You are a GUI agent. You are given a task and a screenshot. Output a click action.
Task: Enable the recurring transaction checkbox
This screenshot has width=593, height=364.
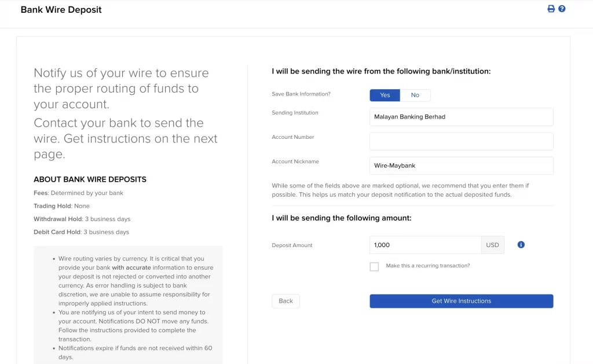[x=374, y=266]
